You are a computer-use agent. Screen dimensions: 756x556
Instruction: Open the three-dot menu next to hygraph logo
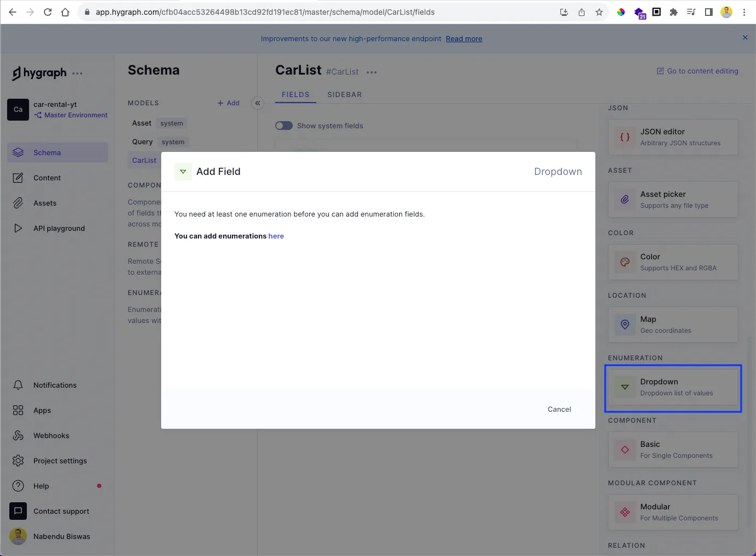coord(77,73)
